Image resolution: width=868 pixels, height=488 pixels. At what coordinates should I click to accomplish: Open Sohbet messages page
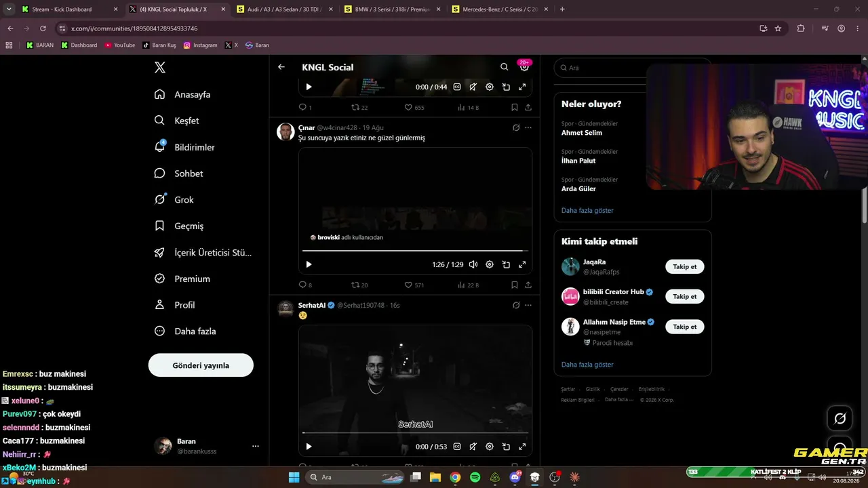point(179,174)
